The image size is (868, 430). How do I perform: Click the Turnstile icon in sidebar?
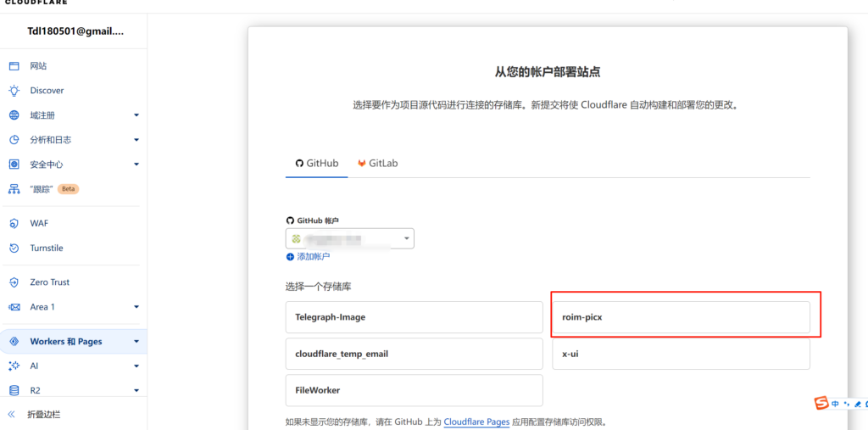(x=14, y=249)
